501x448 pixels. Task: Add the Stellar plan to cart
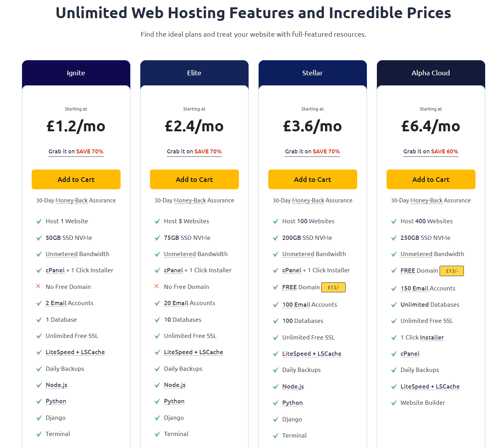(313, 180)
